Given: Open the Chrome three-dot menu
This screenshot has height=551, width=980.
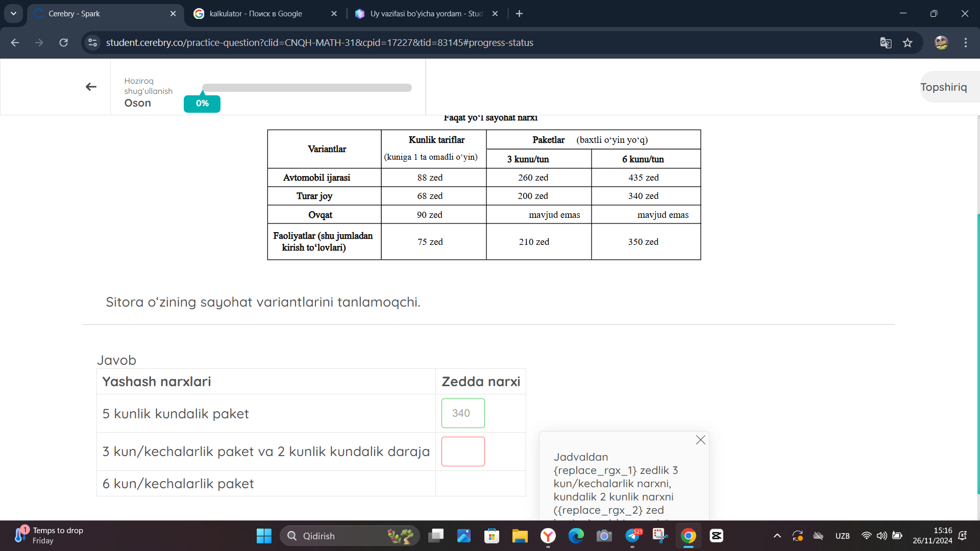Looking at the screenshot, I should click(966, 43).
